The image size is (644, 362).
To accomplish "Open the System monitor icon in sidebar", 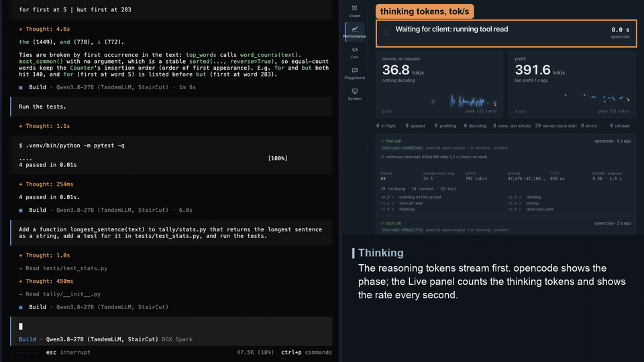I will tap(354, 91).
